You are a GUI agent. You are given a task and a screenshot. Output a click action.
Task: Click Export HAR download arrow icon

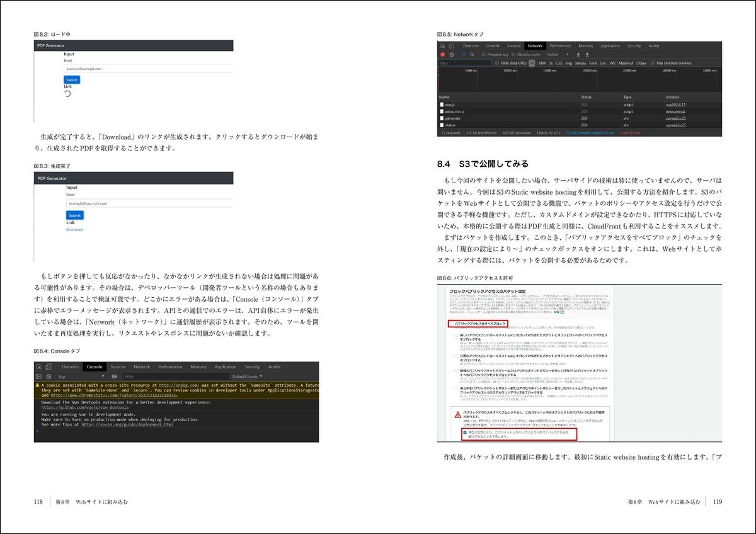pyautogui.click(x=587, y=55)
